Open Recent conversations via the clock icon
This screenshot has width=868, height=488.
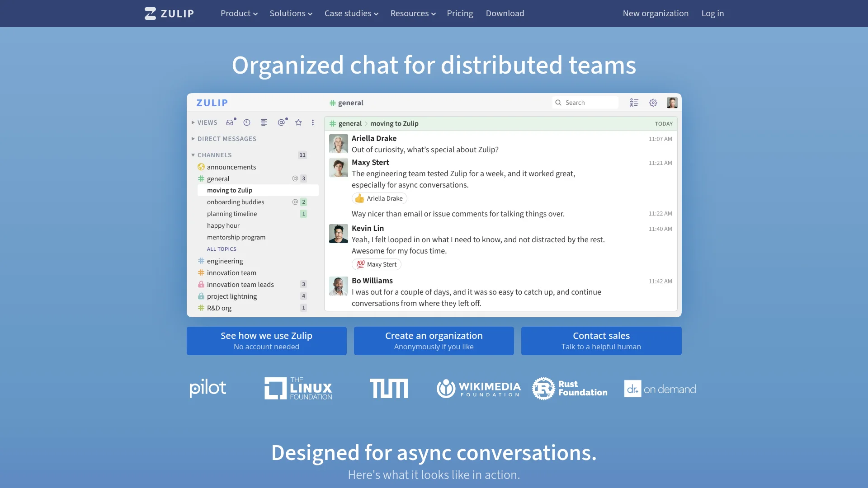click(246, 122)
